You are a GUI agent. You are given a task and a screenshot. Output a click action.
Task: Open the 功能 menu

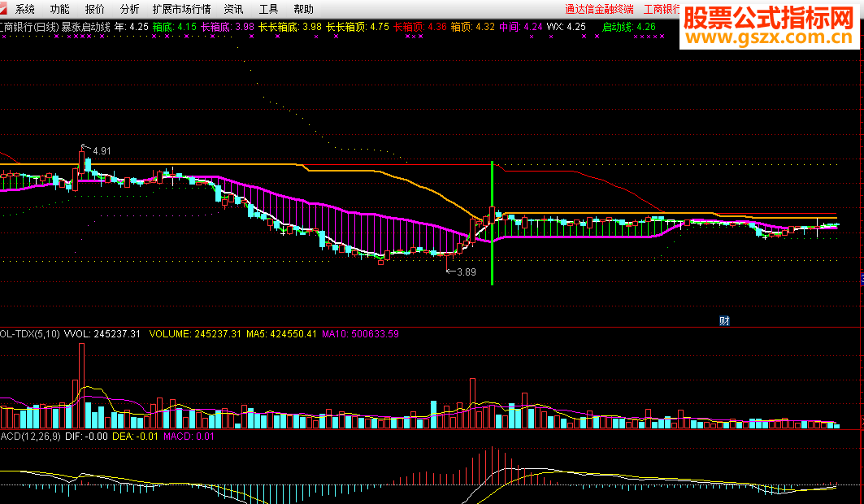point(59,9)
